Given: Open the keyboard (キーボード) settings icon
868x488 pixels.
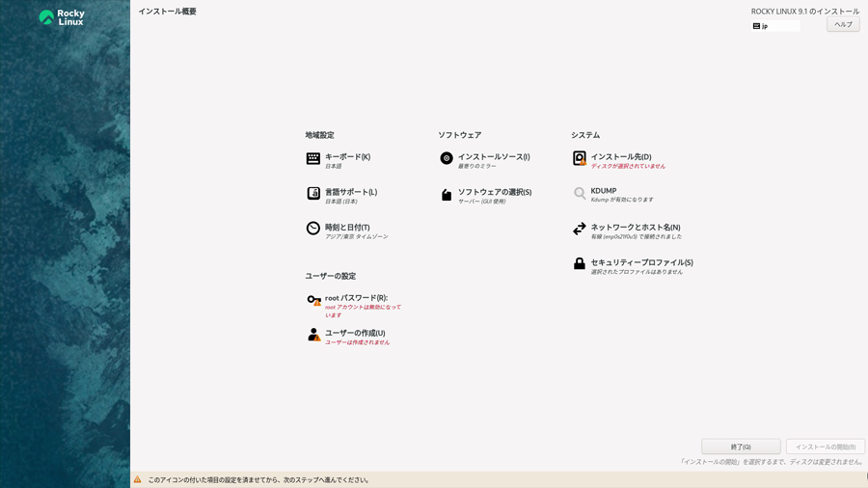Looking at the screenshot, I should tap(313, 159).
